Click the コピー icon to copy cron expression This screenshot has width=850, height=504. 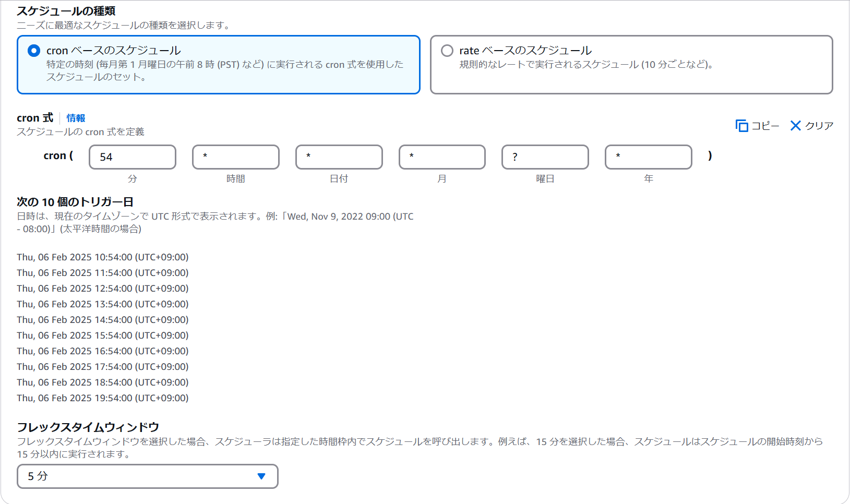[758, 125]
